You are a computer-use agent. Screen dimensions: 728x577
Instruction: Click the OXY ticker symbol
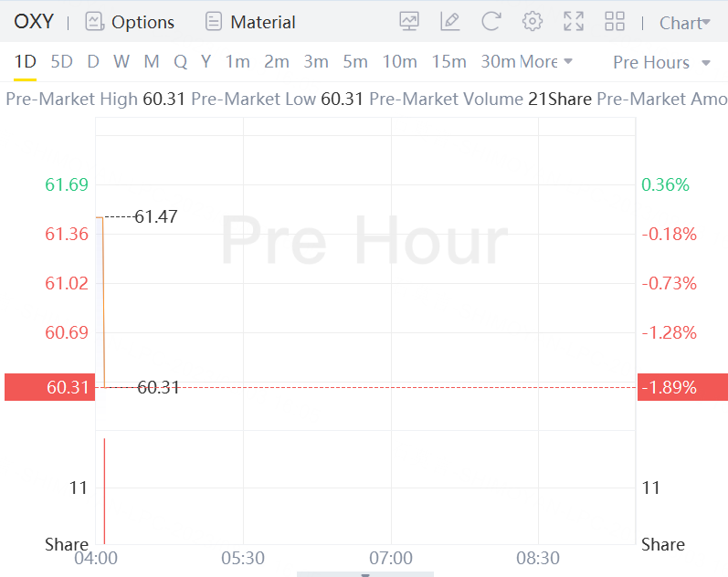pyautogui.click(x=34, y=22)
